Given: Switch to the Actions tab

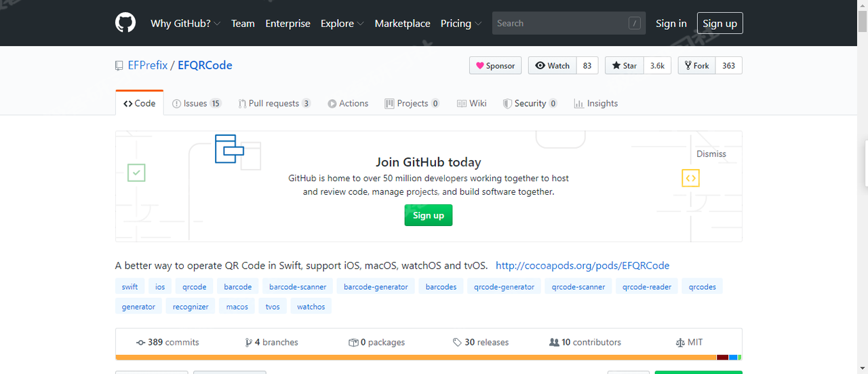Looking at the screenshot, I should [348, 103].
